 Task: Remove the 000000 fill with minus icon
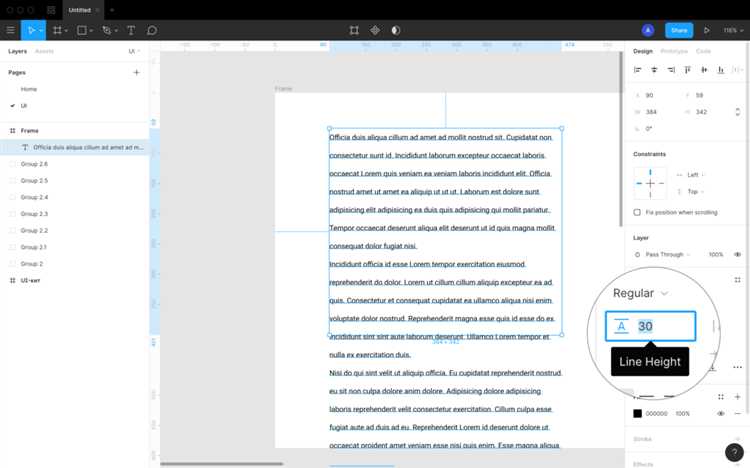(x=737, y=413)
